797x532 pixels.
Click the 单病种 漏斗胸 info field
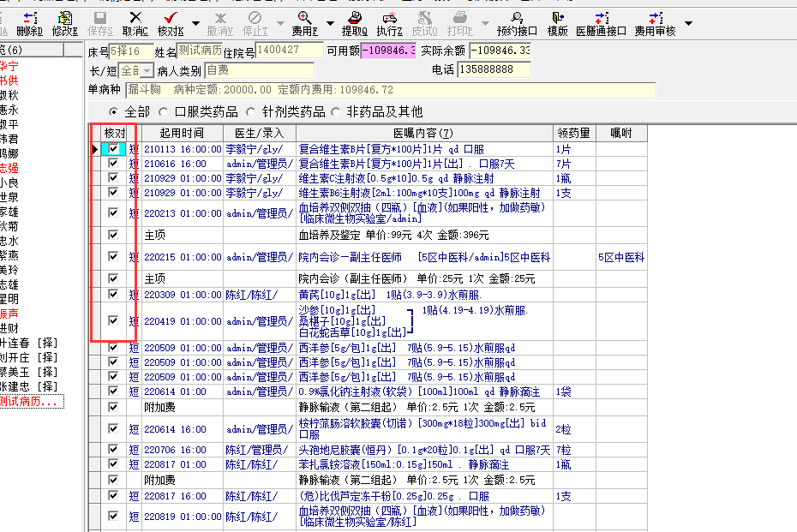(391, 90)
